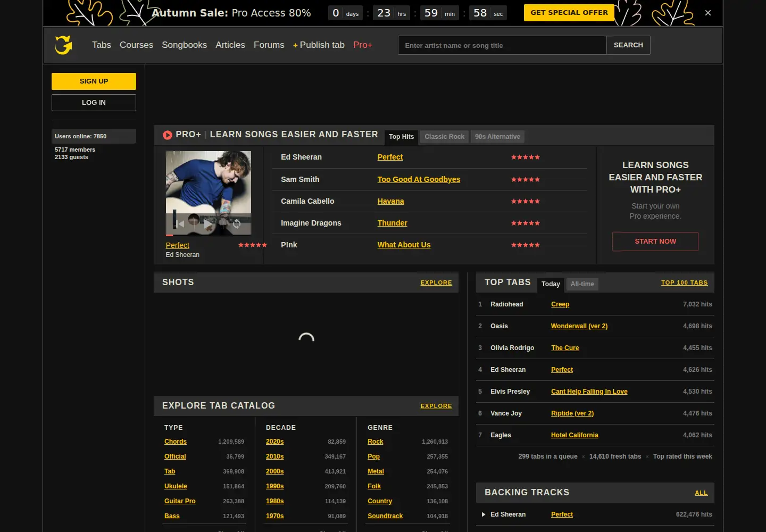Seek on the preview progress bar
The height and width of the screenshot is (532, 766).
coord(209,235)
